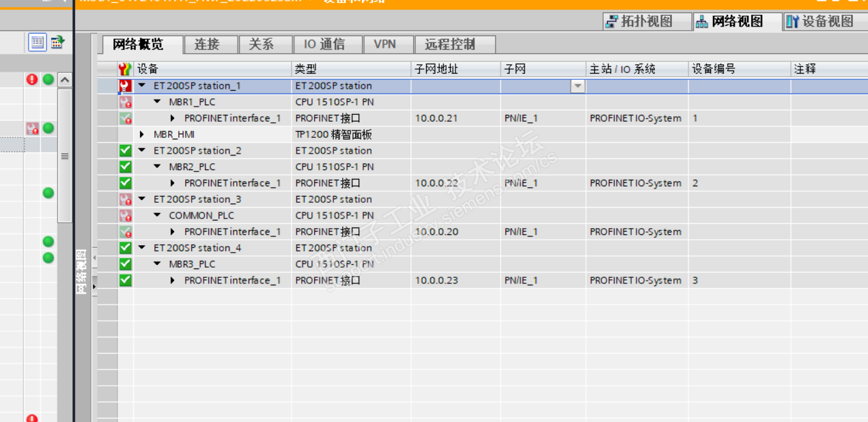Screen dimensions: 868x422
Task: Click green check icon of interface 10.0.0.23
Action: point(125,280)
